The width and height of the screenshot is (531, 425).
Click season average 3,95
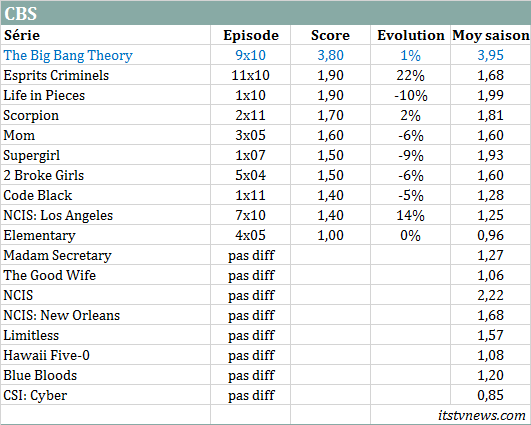point(491,55)
